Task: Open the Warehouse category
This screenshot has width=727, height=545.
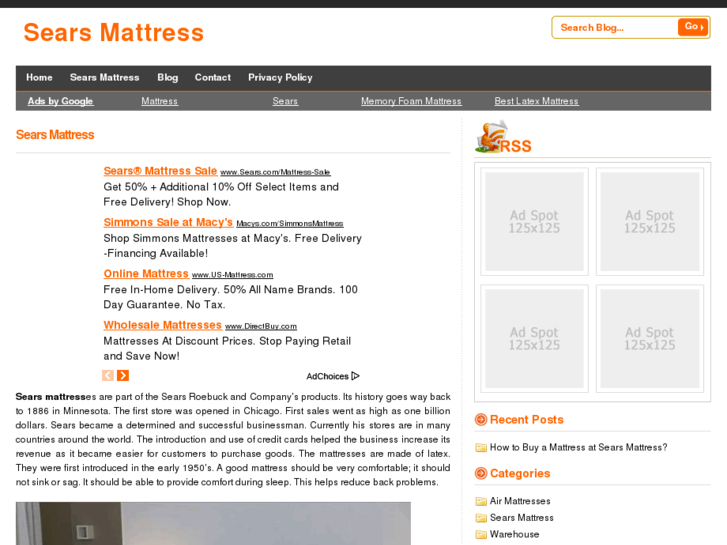Action: click(x=515, y=534)
